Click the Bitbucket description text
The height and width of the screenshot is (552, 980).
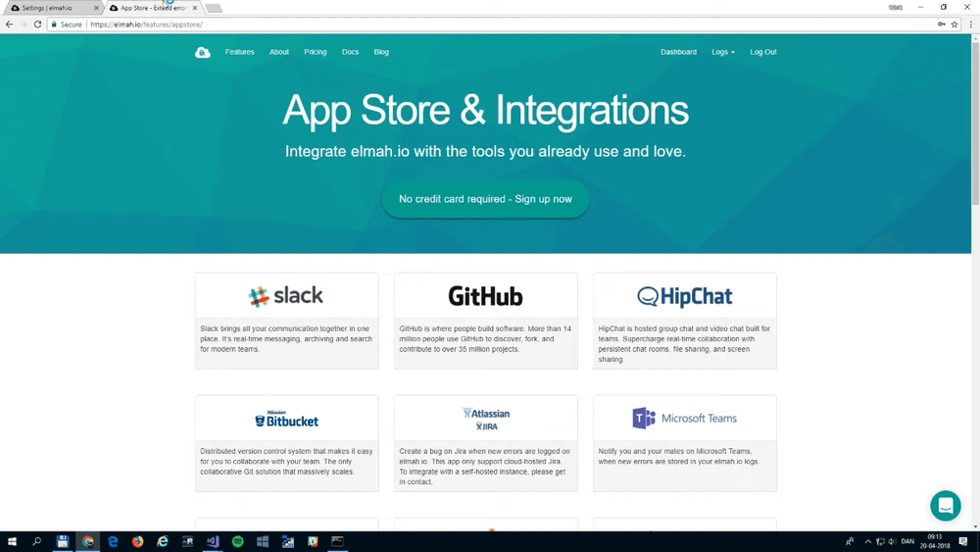click(x=286, y=462)
